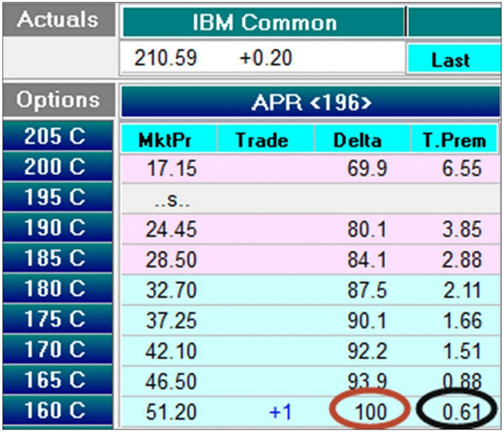Click the ..s.. placeholder in 195 C row
Screen dimensions: 504x432
click(172, 200)
